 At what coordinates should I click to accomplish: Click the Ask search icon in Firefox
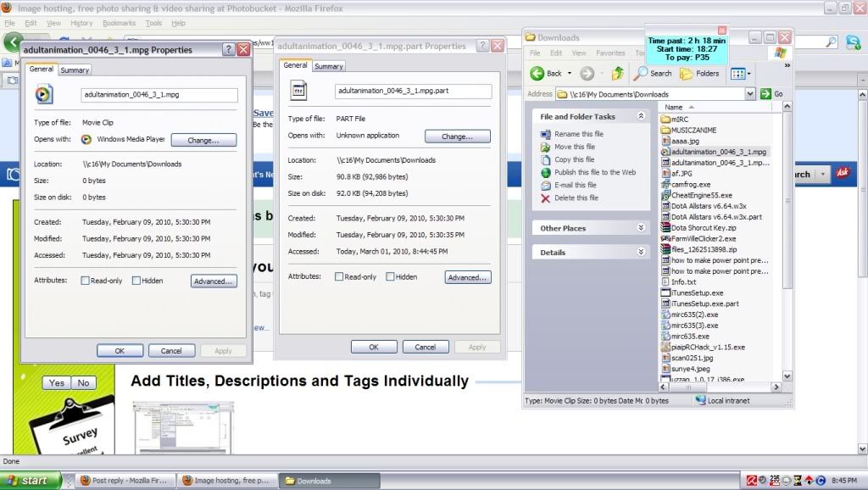point(843,173)
